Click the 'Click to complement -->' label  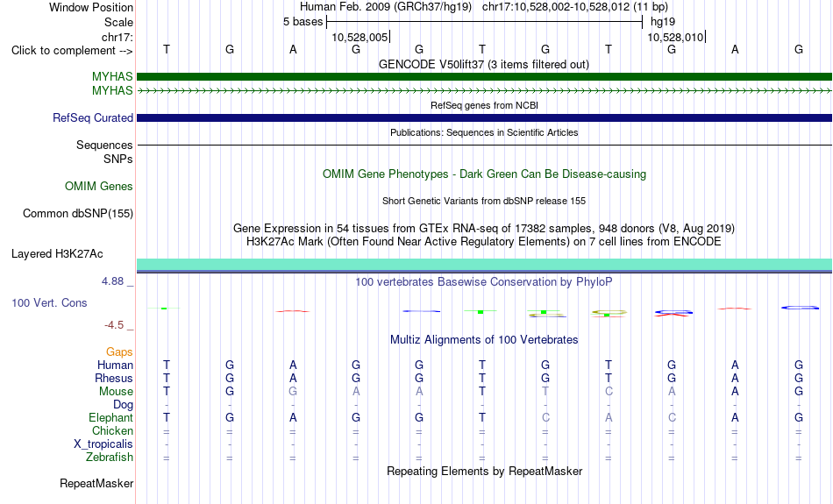tap(72, 51)
